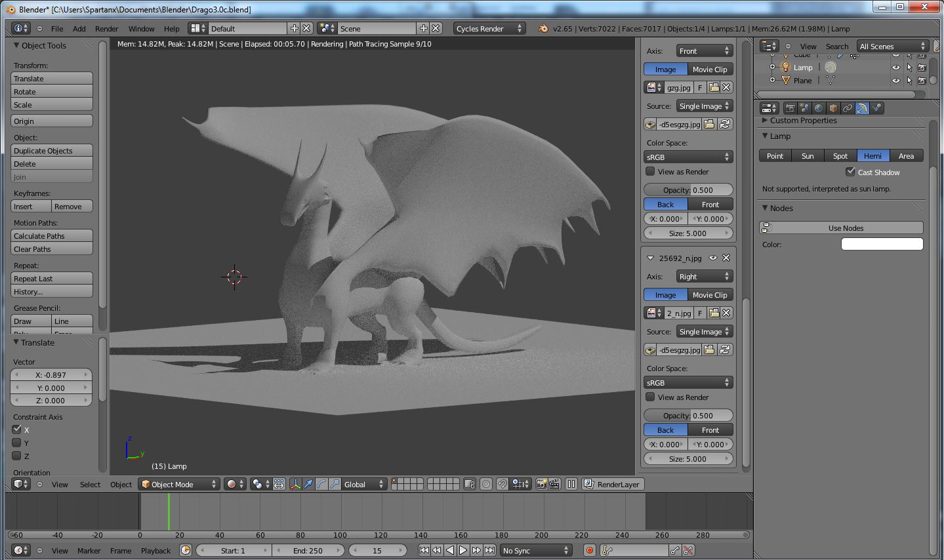Select the Spot lamp type tab
Viewport: 944px width, 560px height.
pyautogui.click(x=840, y=155)
